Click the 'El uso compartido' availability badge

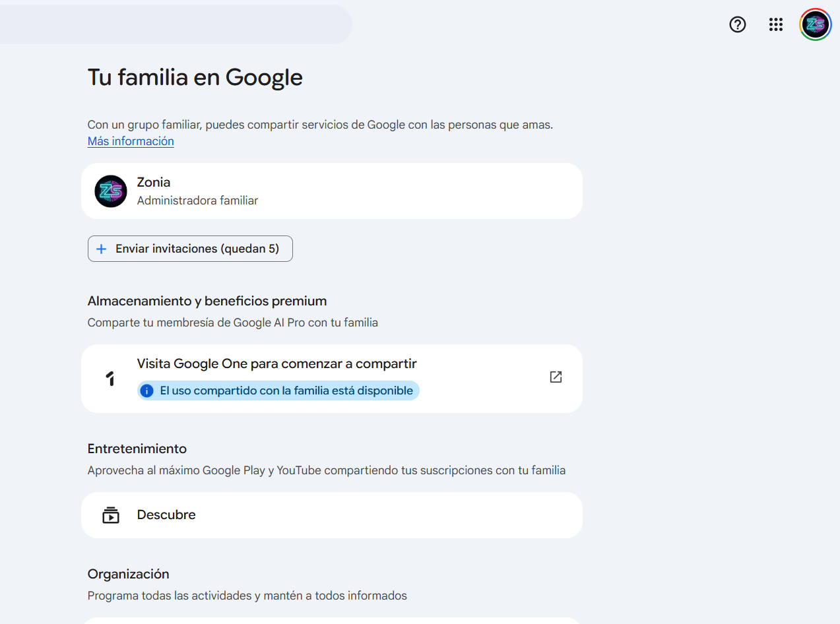[x=278, y=390]
